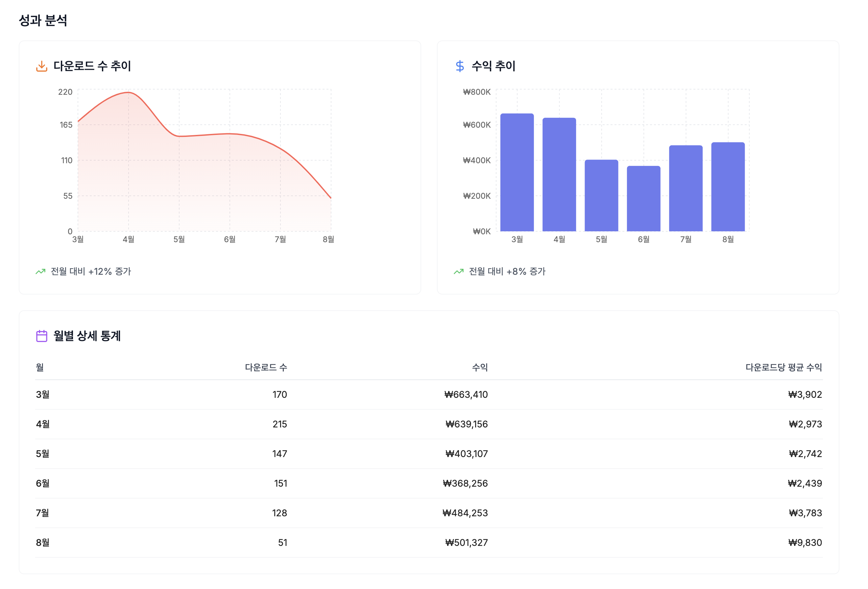The image size is (868, 589).
Task: Click the green trend arrow beside +12% 증가
Action: 40,272
